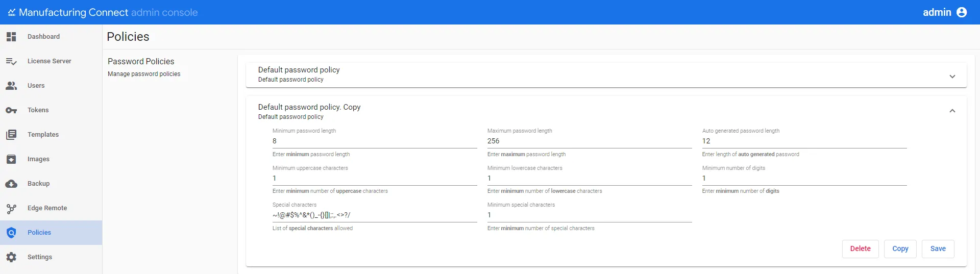Click the Backup cloud download icon

coord(11,184)
